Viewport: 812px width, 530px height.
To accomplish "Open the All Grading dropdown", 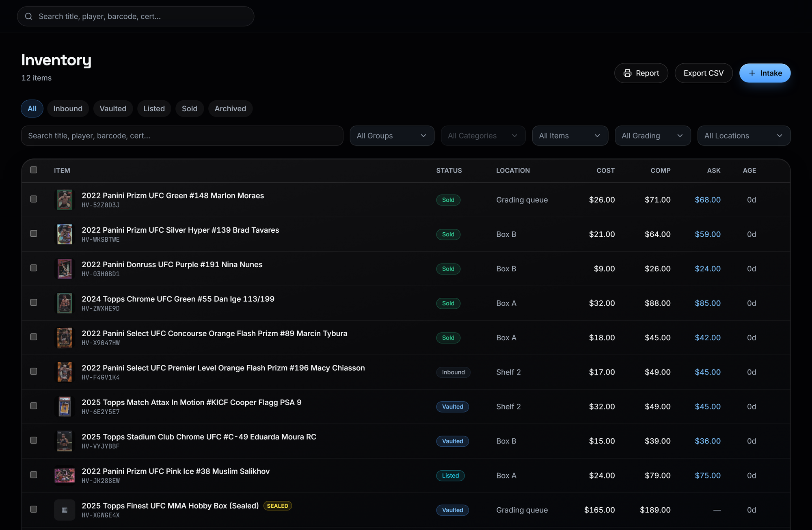I will tap(652, 136).
